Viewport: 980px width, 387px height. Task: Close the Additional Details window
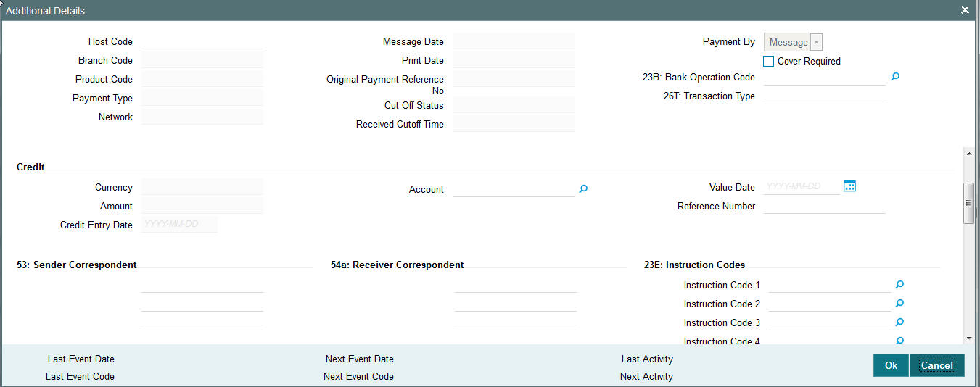965,10
